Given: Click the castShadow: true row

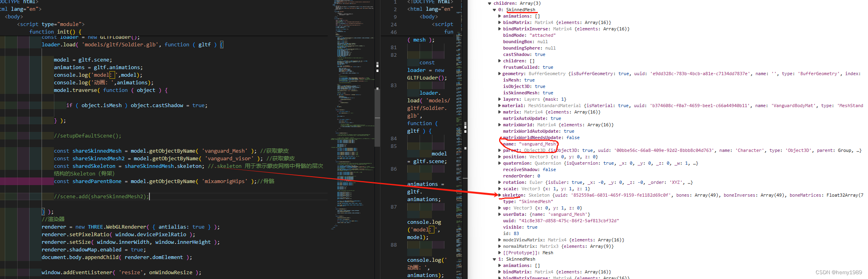Looking at the screenshot, I should pos(524,54).
